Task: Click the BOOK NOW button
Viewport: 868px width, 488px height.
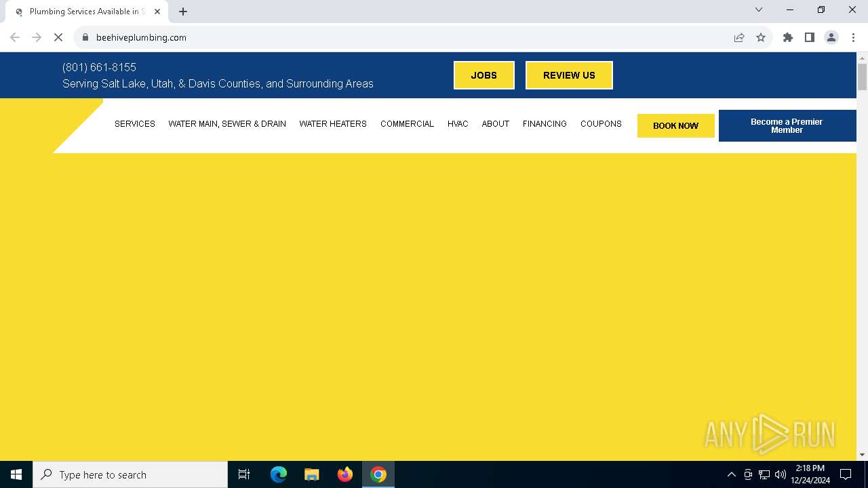Action: coord(676,125)
